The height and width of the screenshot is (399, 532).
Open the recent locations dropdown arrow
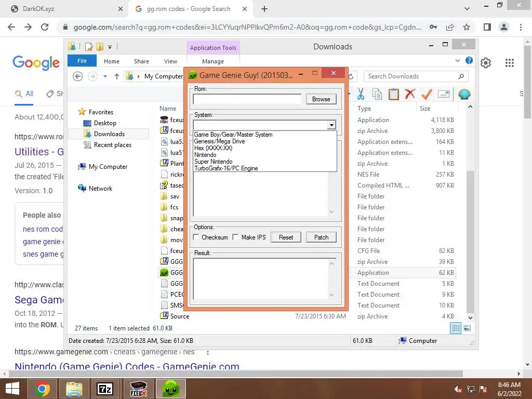[105, 77]
